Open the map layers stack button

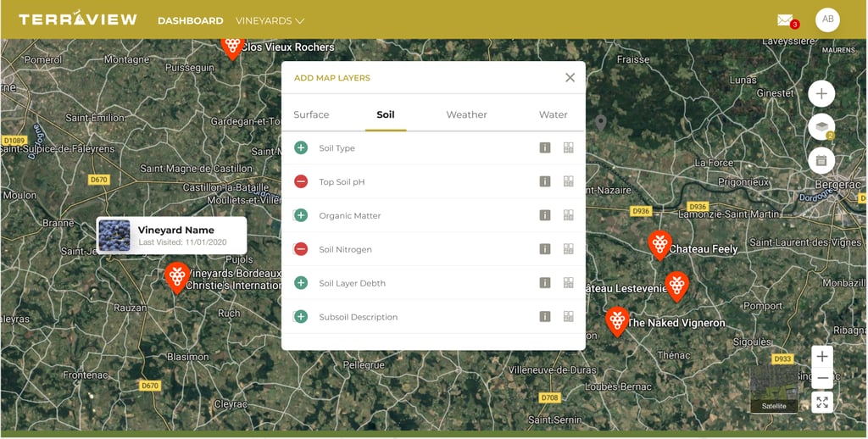pyautogui.click(x=821, y=127)
